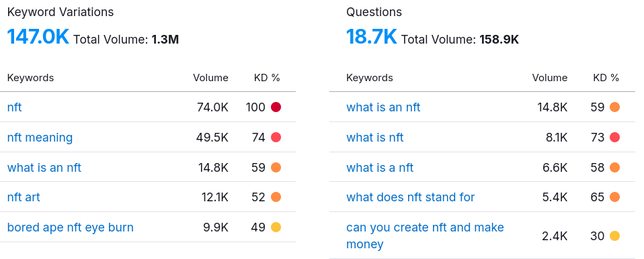Click the 18.7K questions count
This screenshot has width=644, height=259.
371,36
